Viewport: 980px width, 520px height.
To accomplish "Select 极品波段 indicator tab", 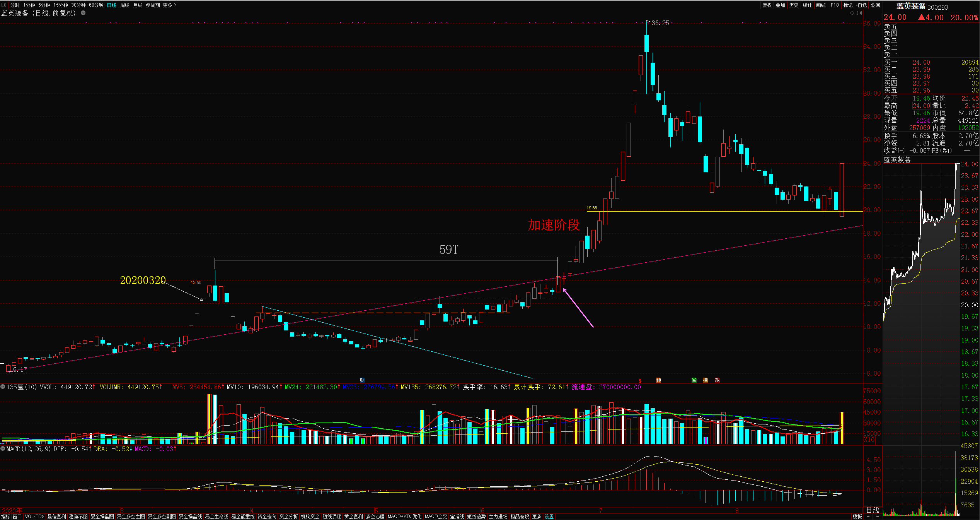I will 520,517.
